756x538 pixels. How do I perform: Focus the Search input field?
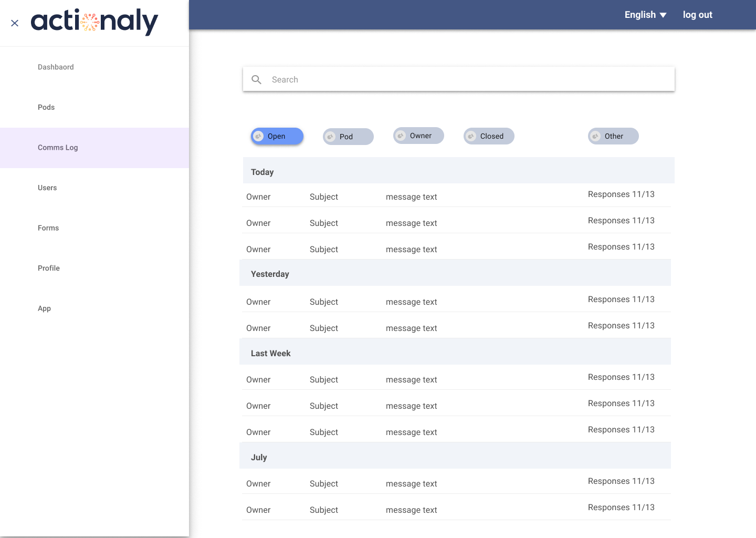click(458, 79)
